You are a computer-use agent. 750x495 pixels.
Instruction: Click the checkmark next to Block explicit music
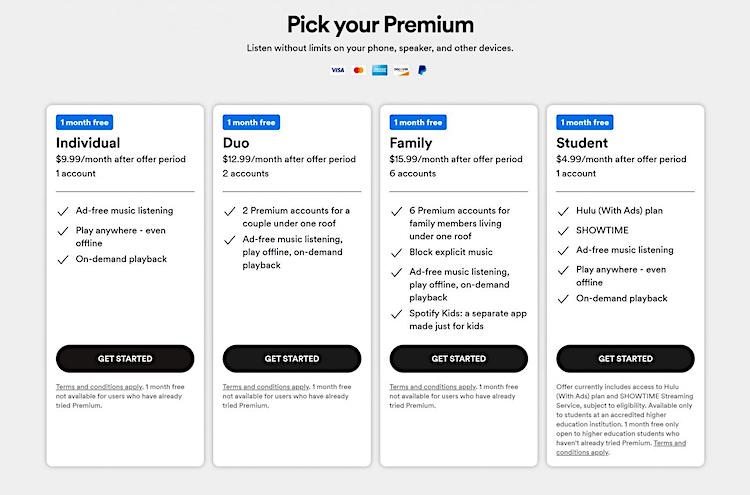[397, 253]
